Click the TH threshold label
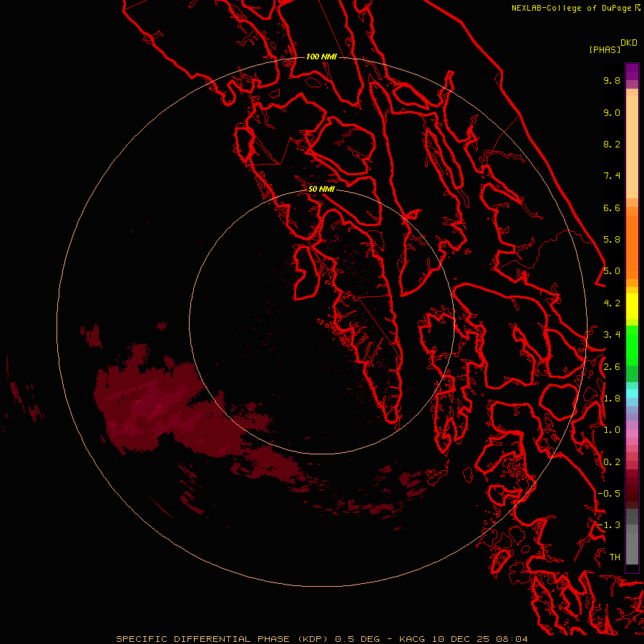This screenshot has height=644, width=644. (615, 557)
